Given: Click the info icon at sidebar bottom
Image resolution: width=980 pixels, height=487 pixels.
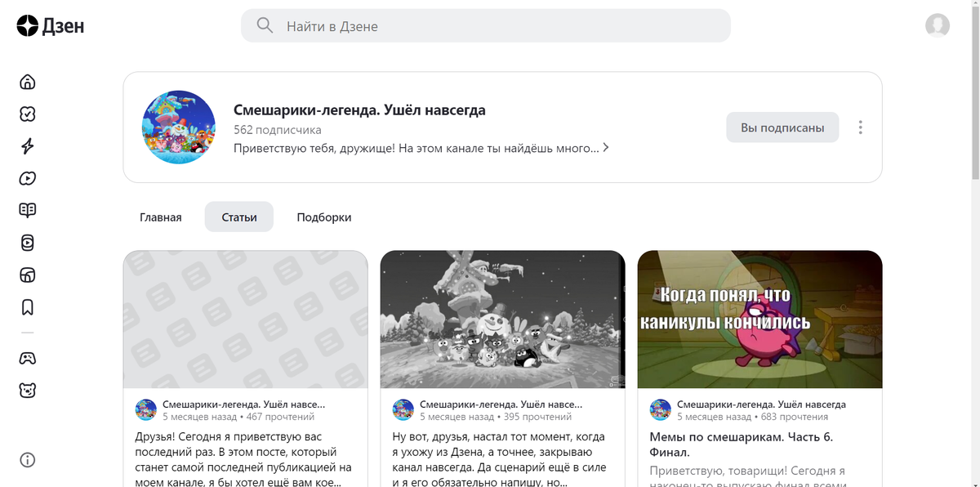Looking at the screenshot, I should [x=27, y=460].
